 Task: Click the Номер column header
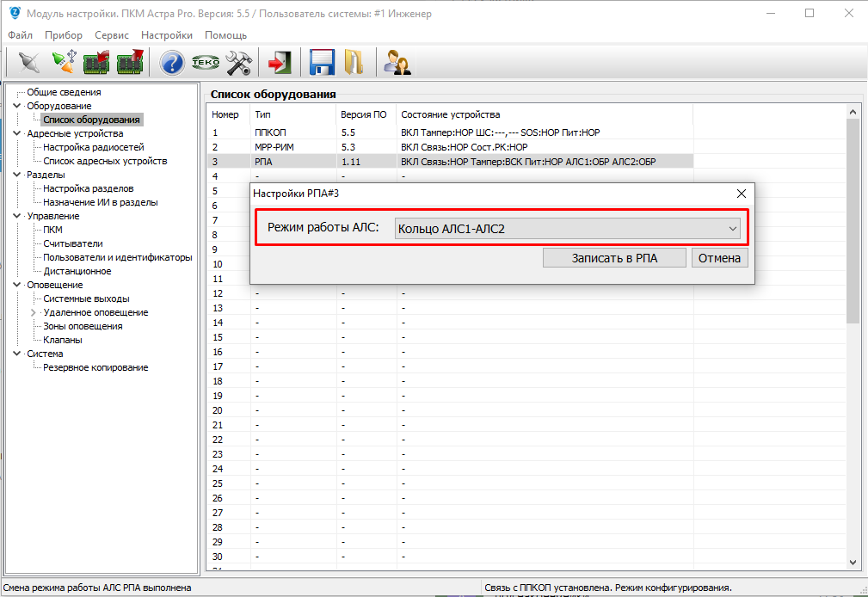point(229,114)
